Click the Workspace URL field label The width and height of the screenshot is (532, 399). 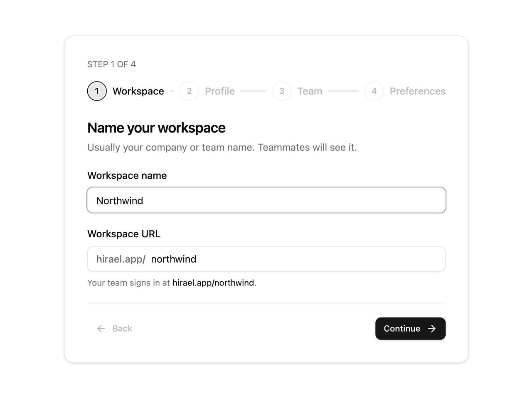pyautogui.click(x=124, y=234)
